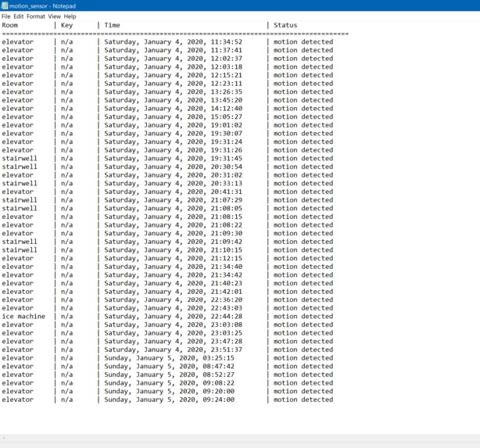Click the timestamp ending 12:15:21
The image size is (480, 448).
tap(174, 75)
